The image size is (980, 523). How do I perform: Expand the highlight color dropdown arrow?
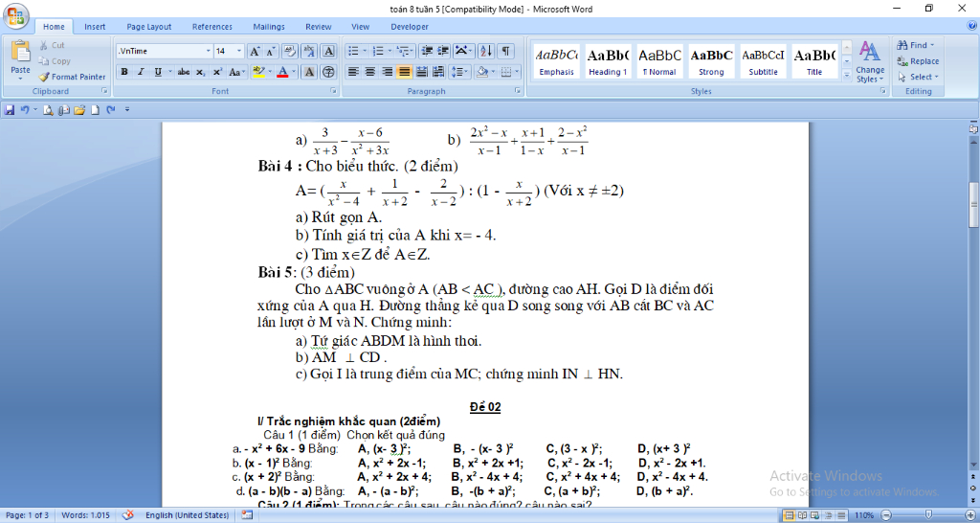click(x=270, y=72)
